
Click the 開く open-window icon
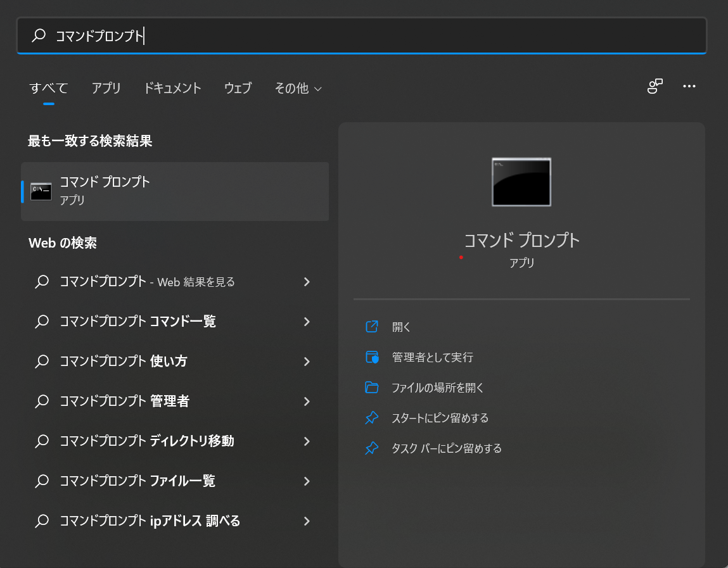point(372,327)
